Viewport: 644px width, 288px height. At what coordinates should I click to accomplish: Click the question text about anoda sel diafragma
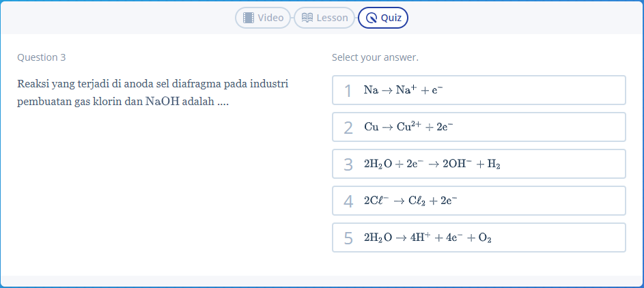point(153,93)
